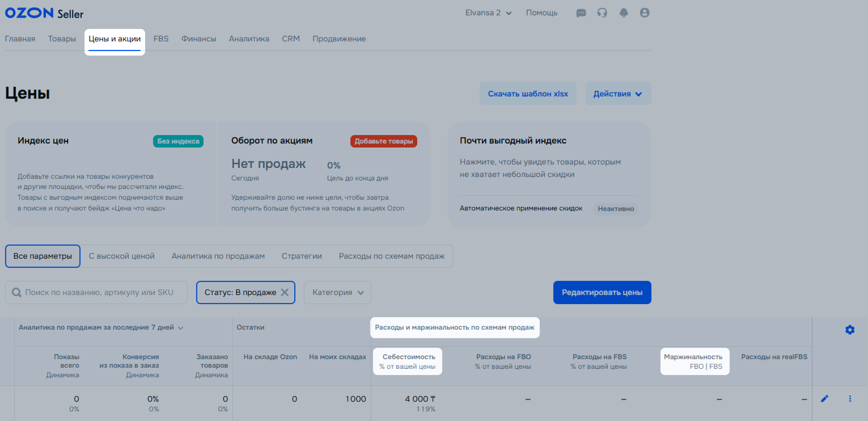This screenshot has height=421, width=868.
Task: Expand the analytics 7-day period dropdown
Action: [x=181, y=328]
